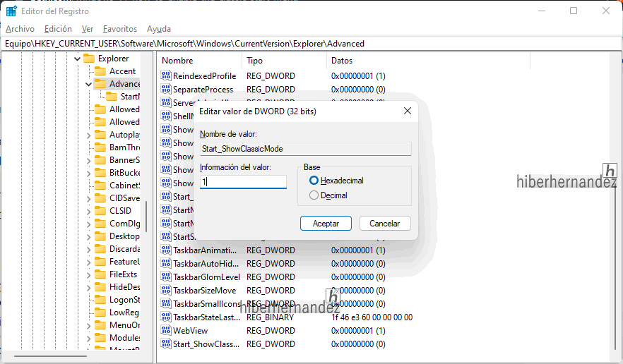Click the WebView value icon

(x=166, y=330)
